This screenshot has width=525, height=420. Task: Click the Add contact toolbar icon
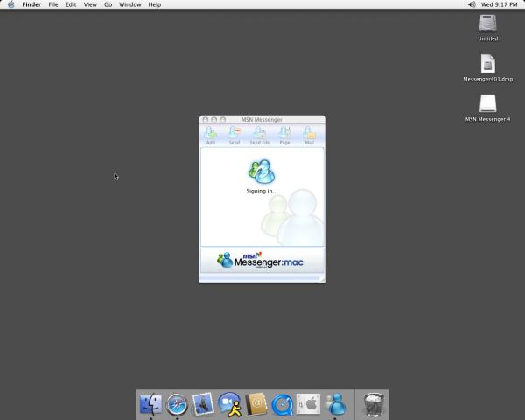pyautogui.click(x=211, y=136)
